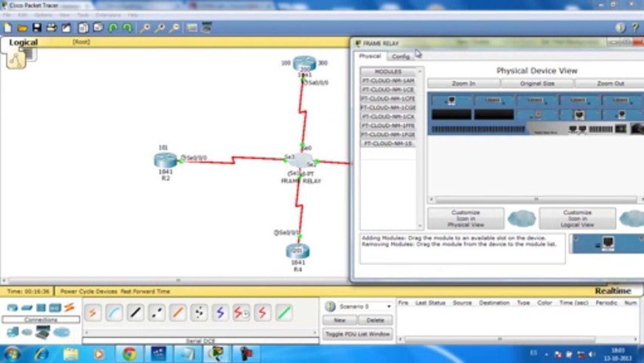This screenshot has height=363, width=644.
Task: Select the PT-CLOUD-NM-1AM module
Action: click(388, 81)
